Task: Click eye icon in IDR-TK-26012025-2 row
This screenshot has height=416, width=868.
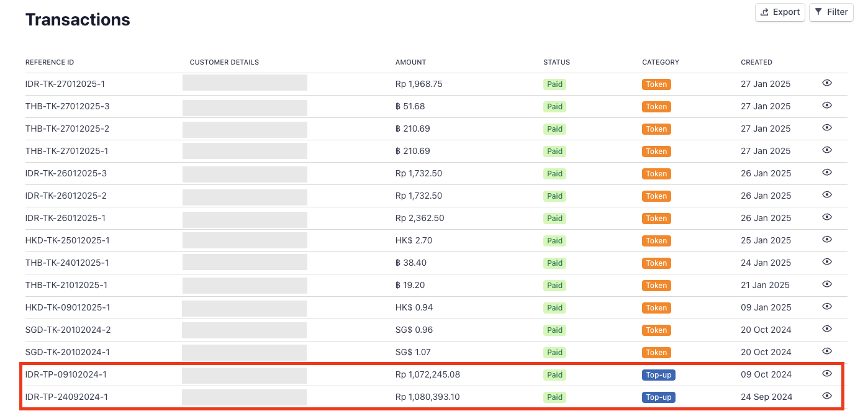Action: 827,195
